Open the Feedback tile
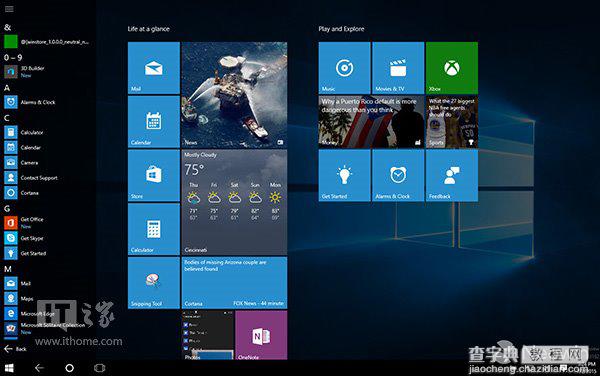Image resolution: width=600 pixels, height=376 pixels. click(452, 175)
